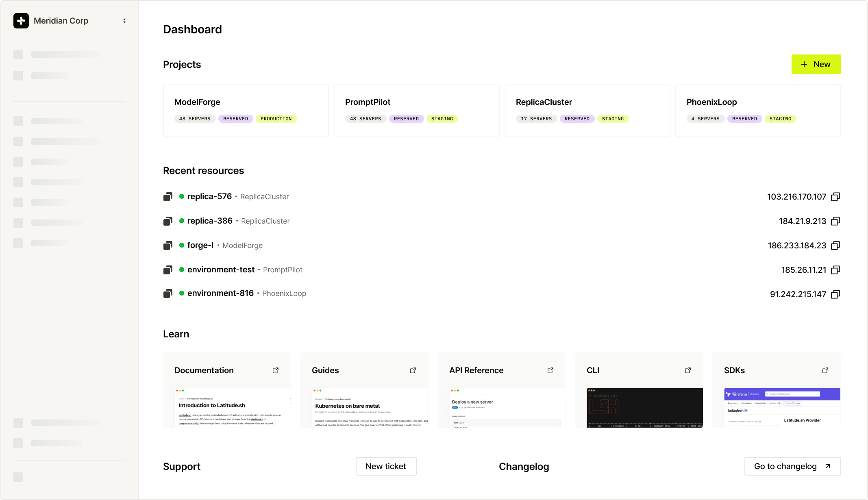Expand the Meridian Corp team switcher
This screenshot has width=868, height=500.
click(124, 21)
